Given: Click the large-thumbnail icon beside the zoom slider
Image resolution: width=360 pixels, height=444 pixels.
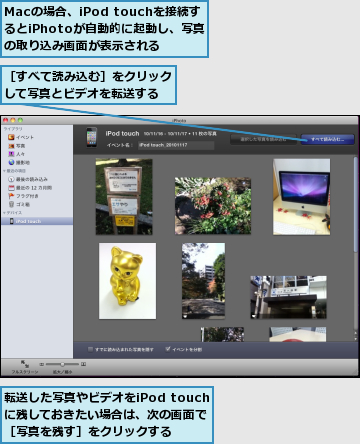Looking at the screenshot, I should coord(83,364).
